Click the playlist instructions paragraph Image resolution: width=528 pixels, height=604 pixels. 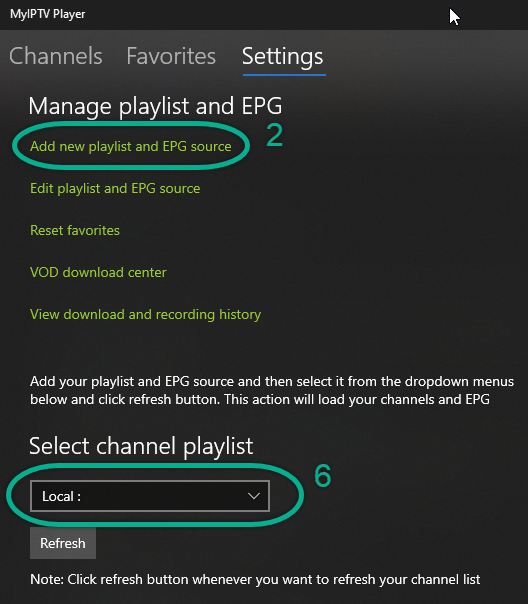pyautogui.click(x=272, y=390)
